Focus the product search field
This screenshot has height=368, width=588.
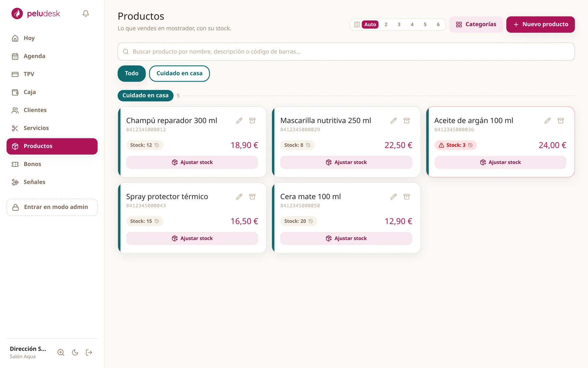coord(346,51)
